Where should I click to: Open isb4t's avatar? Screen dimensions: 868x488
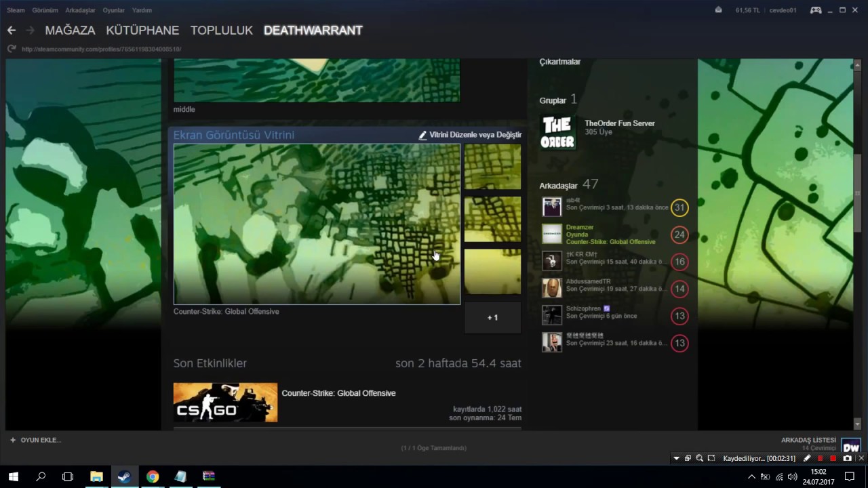point(552,207)
